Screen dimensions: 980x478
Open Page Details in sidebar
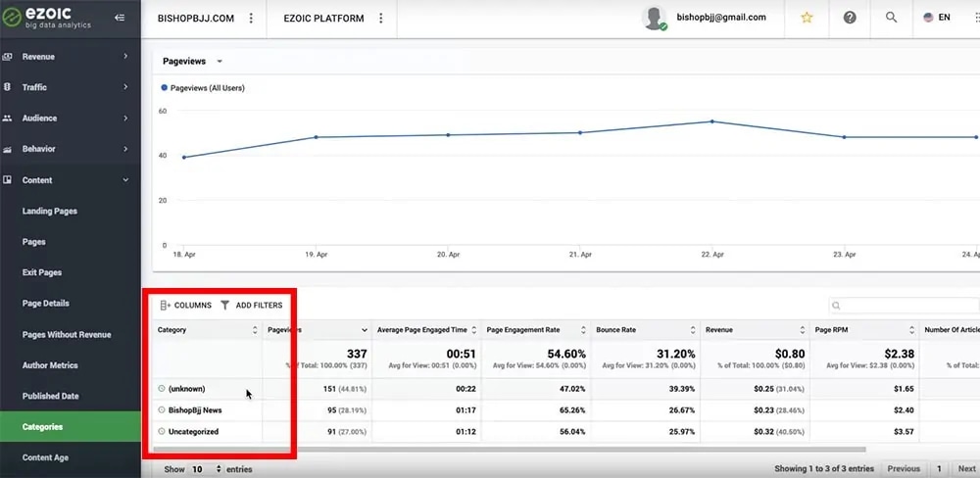(x=46, y=304)
